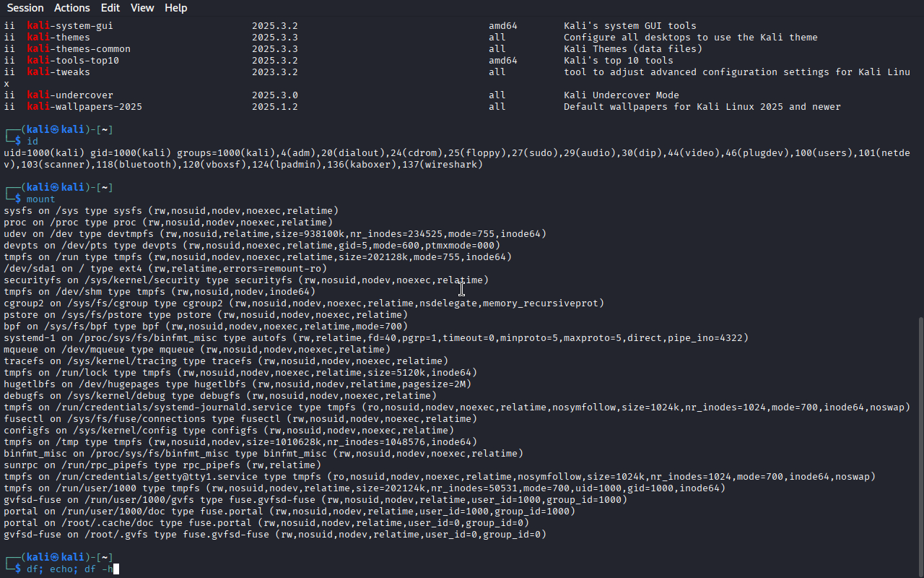Open the Session menu
Viewport: 924px width, 578px height.
tap(25, 8)
